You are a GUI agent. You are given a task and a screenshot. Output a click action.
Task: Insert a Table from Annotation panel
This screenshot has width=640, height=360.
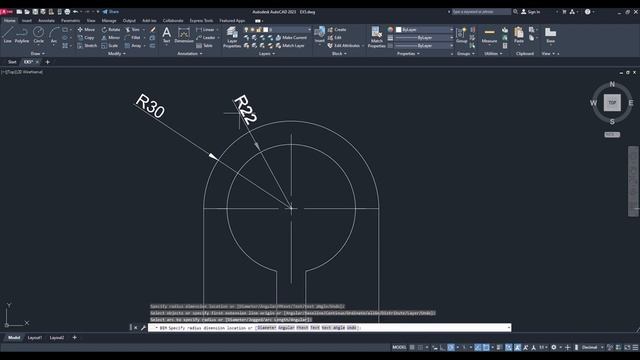(x=204, y=46)
